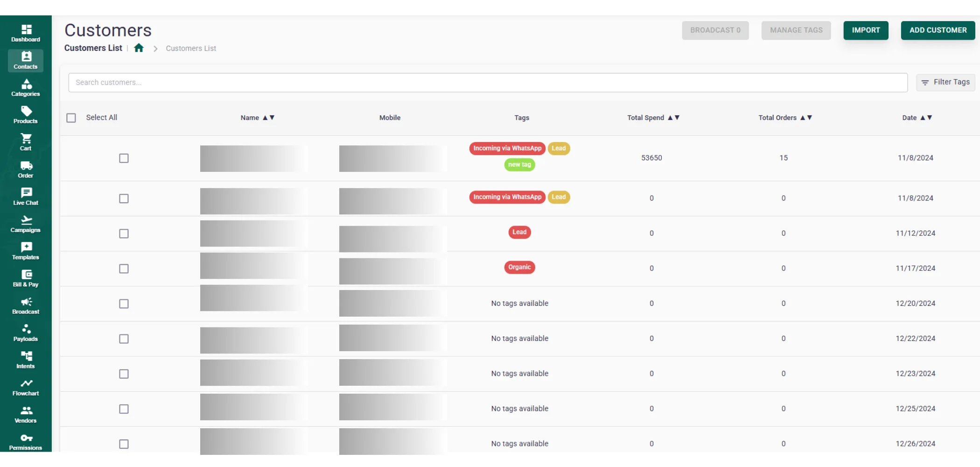This screenshot has height=467, width=980.
Task: Sort by Name column arrows
Action: pyautogui.click(x=268, y=118)
